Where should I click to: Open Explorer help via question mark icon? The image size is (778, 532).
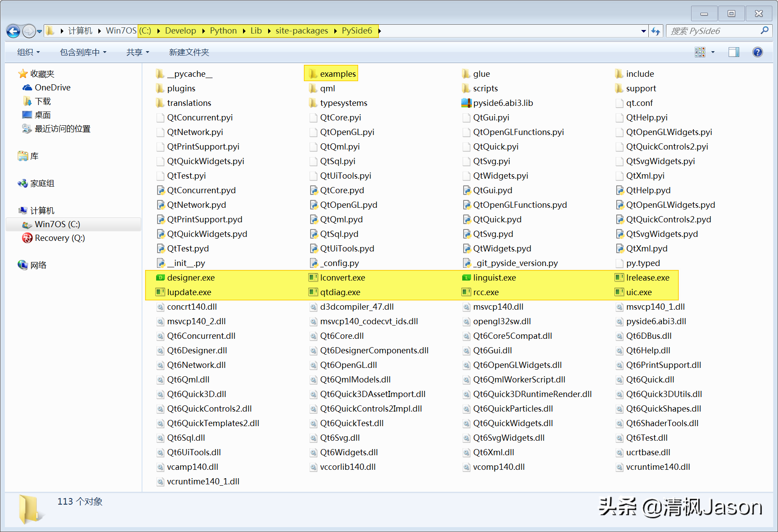coord(758,52)
